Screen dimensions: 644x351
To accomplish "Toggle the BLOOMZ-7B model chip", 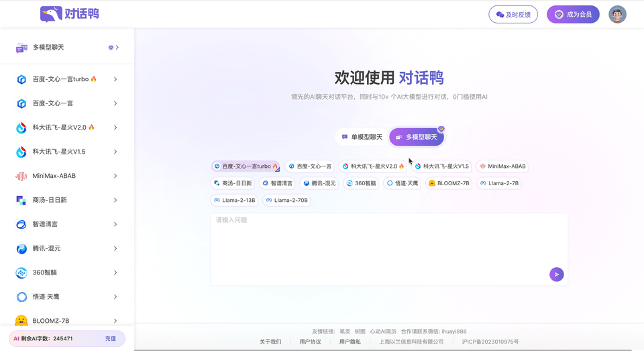I will pos(449,183).
